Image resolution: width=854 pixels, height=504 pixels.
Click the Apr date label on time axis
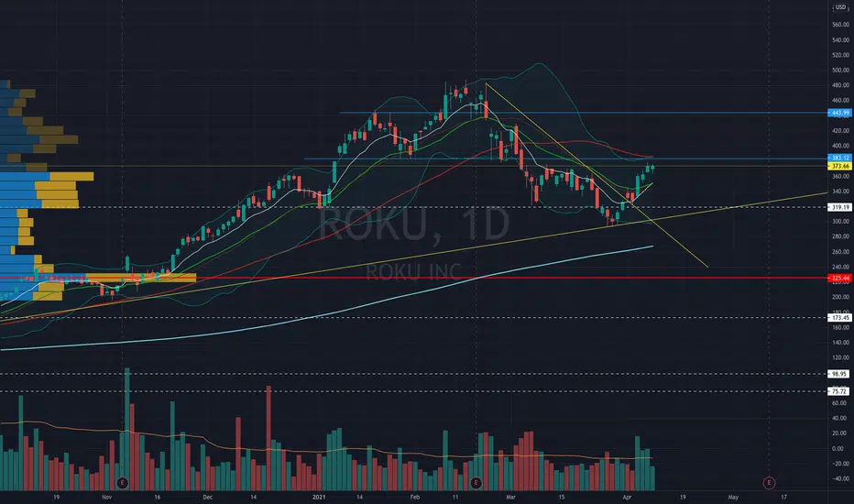click(x=627, y=497)
